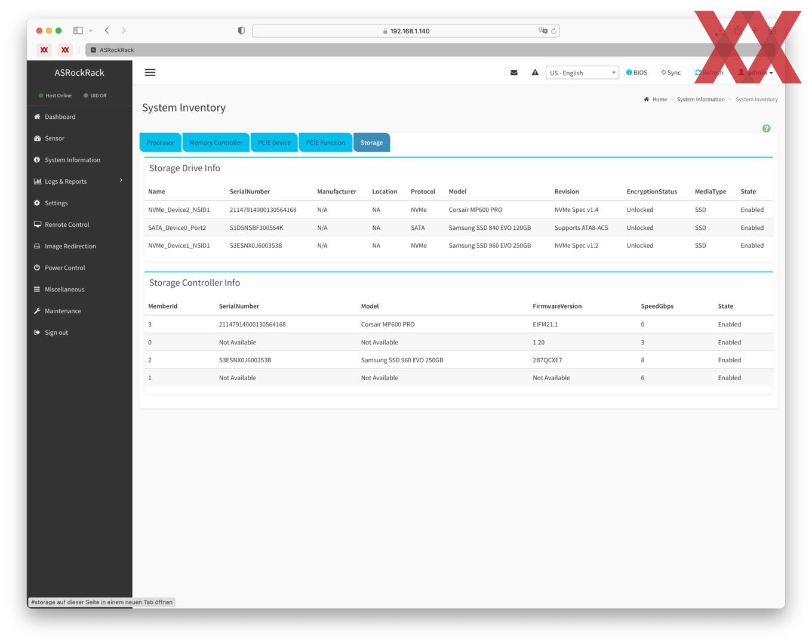Click the EncryptionStatus column header
Viewport: 812px width, 644px height.
[651, 192]
